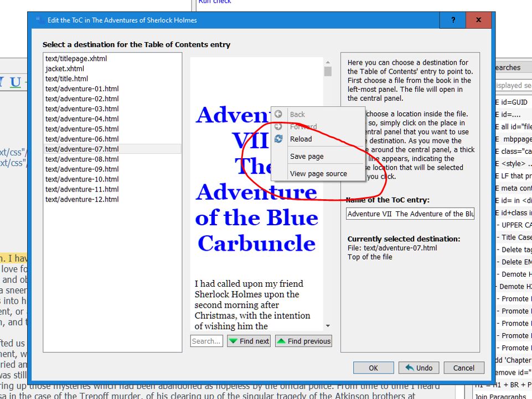The width and height of the screenshot is (532, 399).
Task: Click the green Find previous arrow icon
Action: point(281,341)
